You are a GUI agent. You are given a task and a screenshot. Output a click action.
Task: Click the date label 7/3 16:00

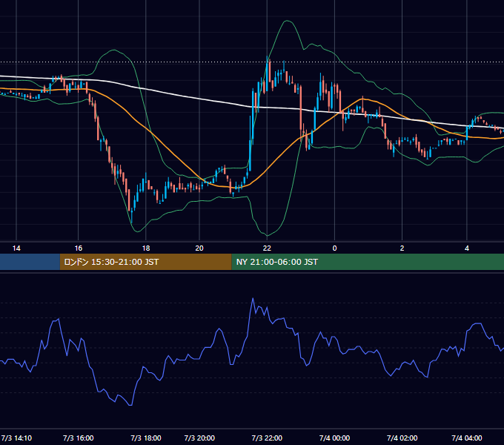point(78,438)
